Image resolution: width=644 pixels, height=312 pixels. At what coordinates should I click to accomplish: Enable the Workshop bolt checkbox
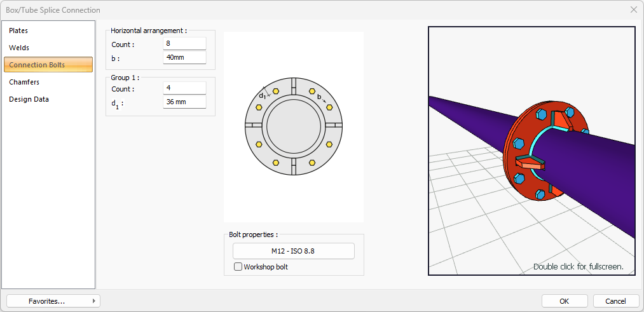pyautogui.click(x=238, y=267)
